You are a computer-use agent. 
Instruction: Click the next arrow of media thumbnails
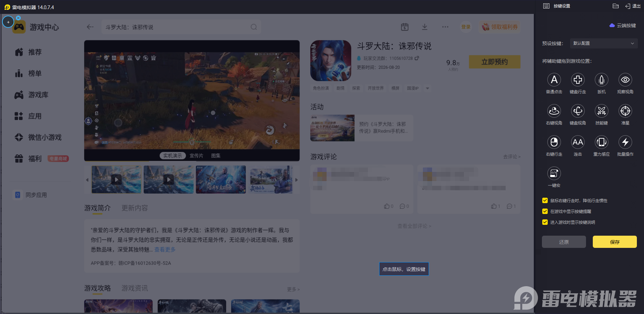pyautogui.click(x=296, y=180)
